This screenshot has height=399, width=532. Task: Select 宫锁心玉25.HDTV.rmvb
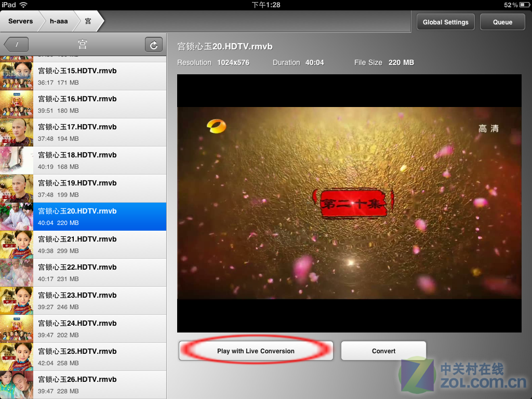[x=83, y=357]
